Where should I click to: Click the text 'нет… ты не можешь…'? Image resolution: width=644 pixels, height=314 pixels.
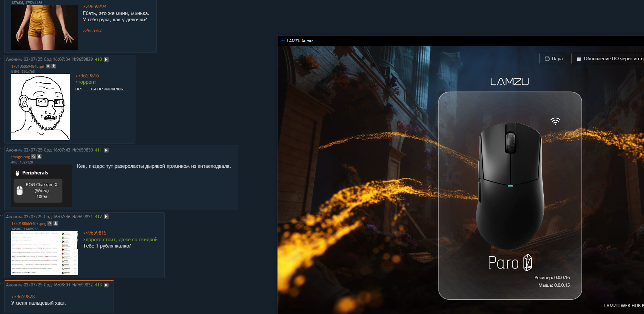(x=102, y=89)
